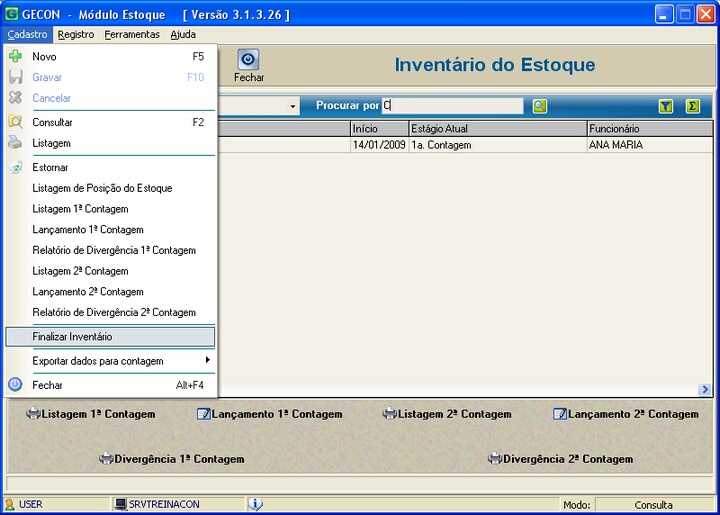Click the blue power Fechar menu icon
This screenshot has width=720, height=515.
15,384
